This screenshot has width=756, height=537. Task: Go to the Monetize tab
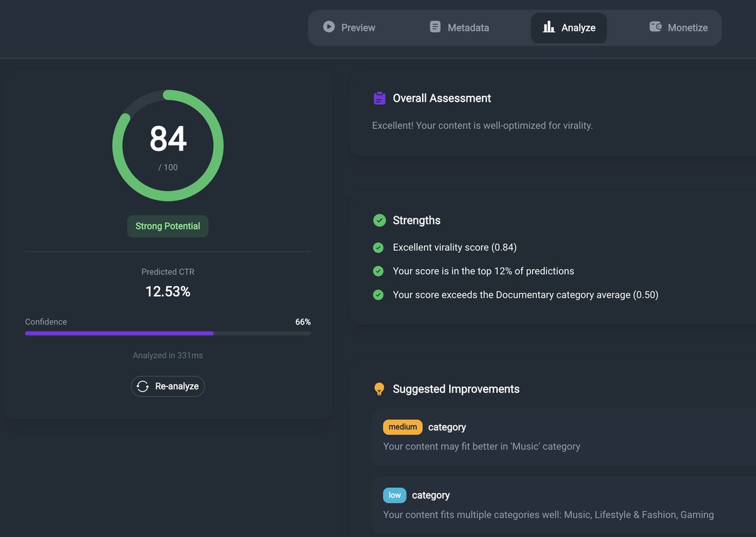click(679, 28)
